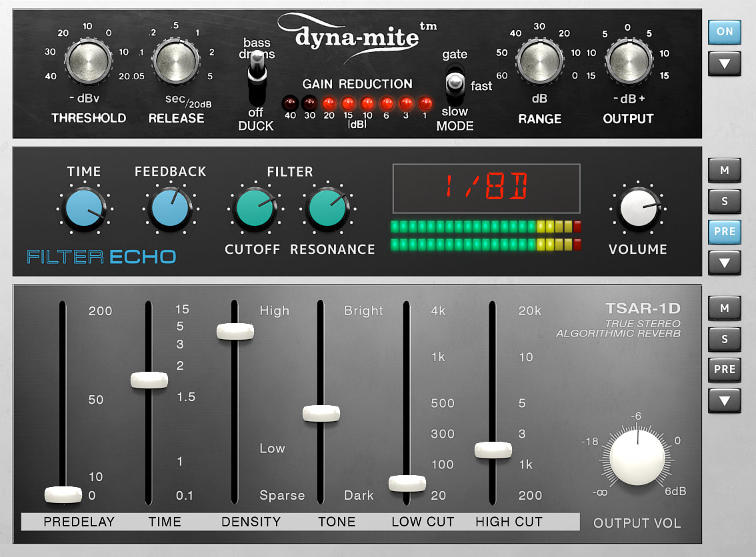Screen dimensions: 756x557
Task: Click the Filter Echo Time knob
Action: pyautogui.click(x=84, y=209)
